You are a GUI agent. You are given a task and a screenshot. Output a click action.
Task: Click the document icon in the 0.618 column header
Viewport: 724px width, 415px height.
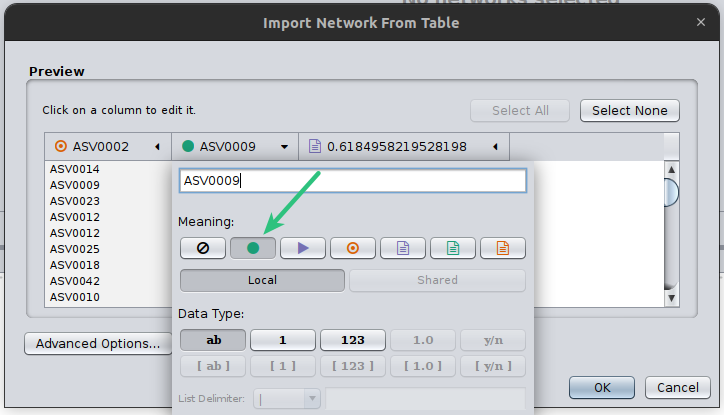pos(315,146)
